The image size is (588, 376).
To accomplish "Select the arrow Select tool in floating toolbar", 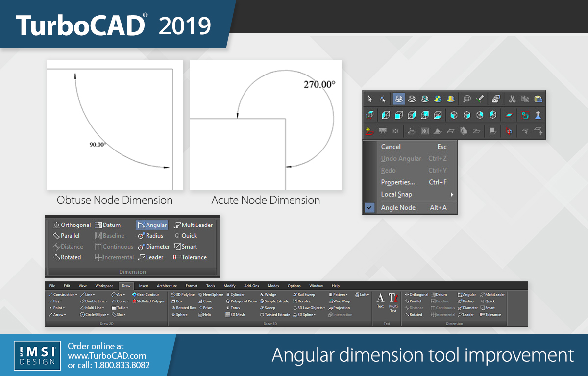I will coord(370,99).
